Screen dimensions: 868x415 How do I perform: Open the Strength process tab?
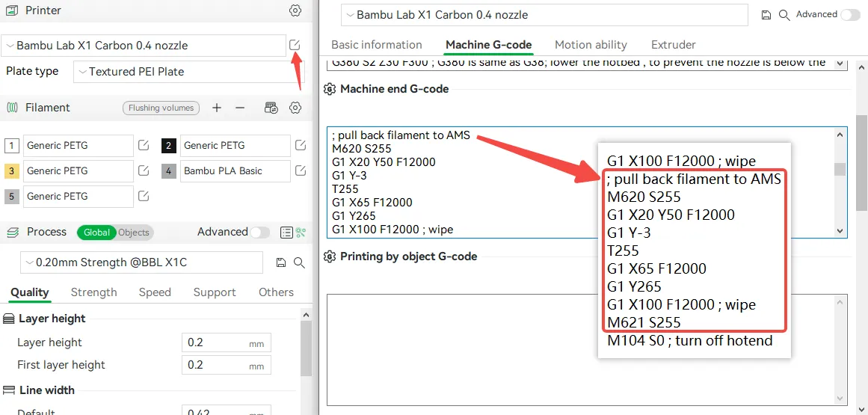pyautogui.click(x=93, y=292)
